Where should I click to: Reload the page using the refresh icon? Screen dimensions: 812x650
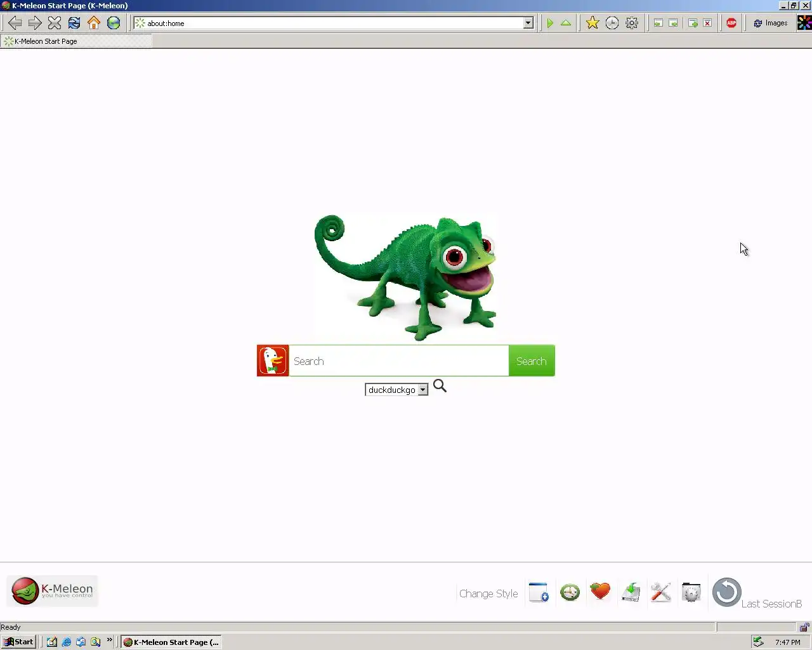(x=74, y=23)
